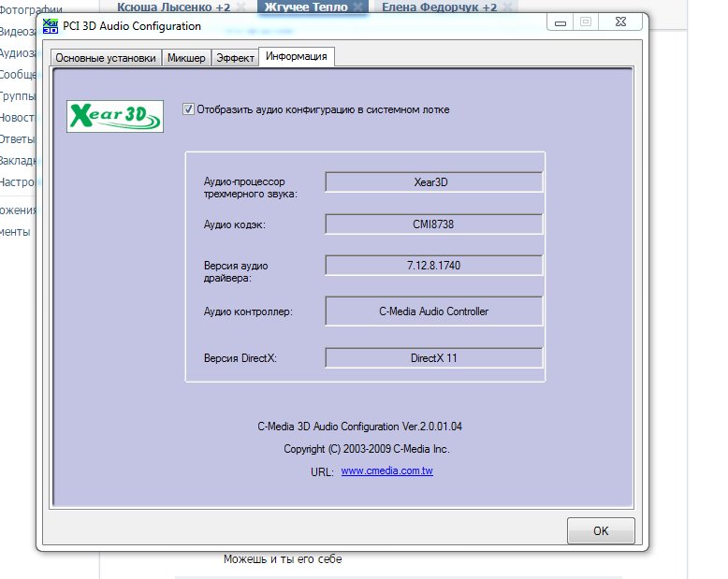Open the Микшер tab

[186, 58]
